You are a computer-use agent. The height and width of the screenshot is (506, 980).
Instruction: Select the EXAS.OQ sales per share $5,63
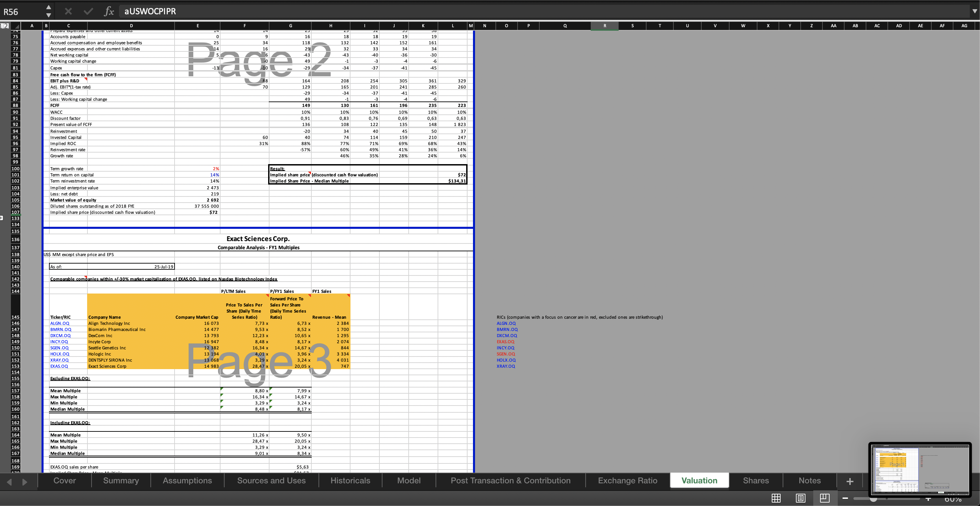[290, 467]
